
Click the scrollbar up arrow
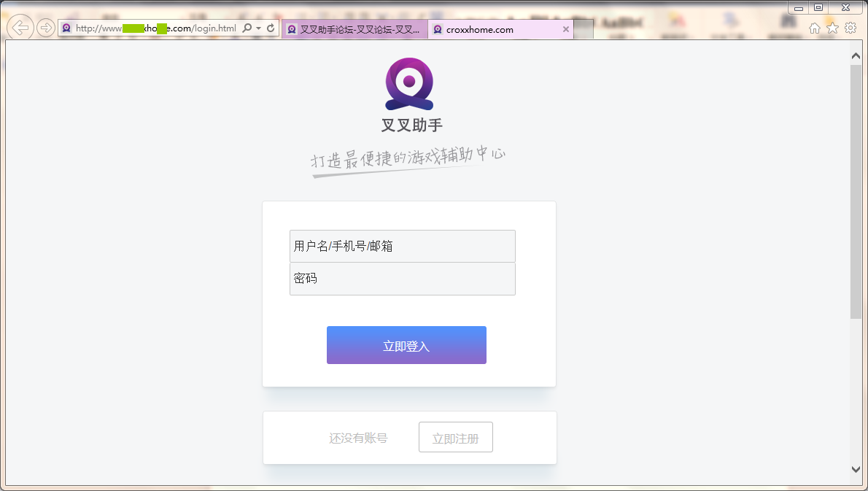click(856, 56)
